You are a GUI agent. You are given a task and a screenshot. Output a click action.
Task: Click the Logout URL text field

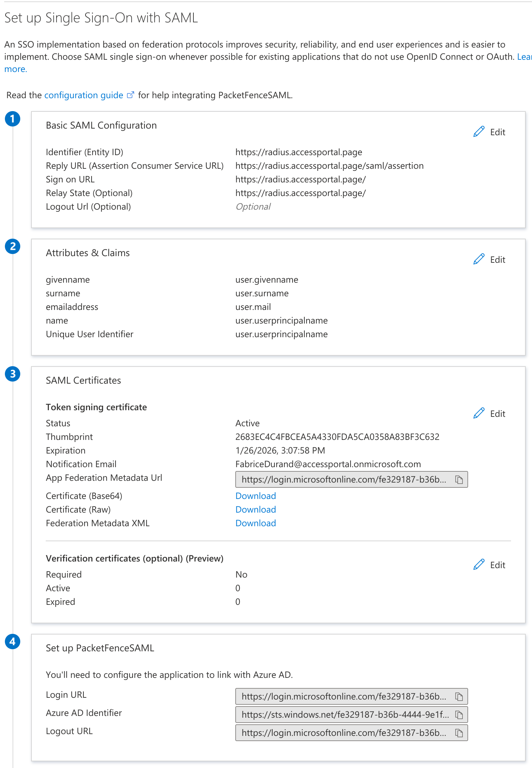coord(343,733)
